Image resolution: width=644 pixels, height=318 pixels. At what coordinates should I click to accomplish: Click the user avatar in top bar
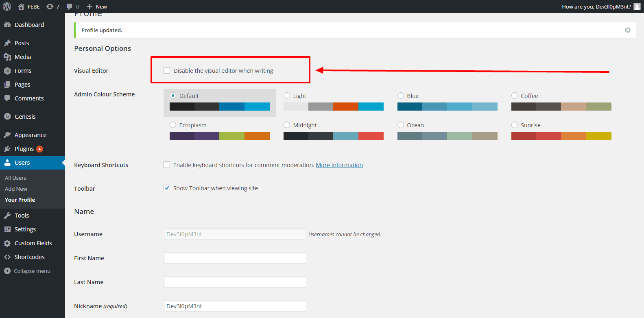tap(637, 7)
